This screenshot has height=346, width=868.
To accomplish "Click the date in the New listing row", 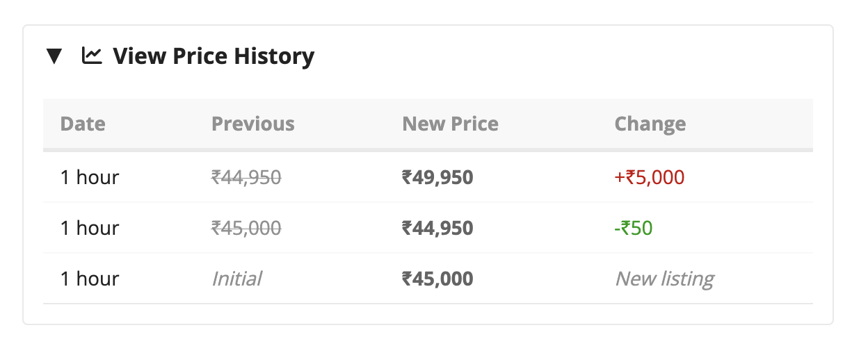I will tap(90, 279).
